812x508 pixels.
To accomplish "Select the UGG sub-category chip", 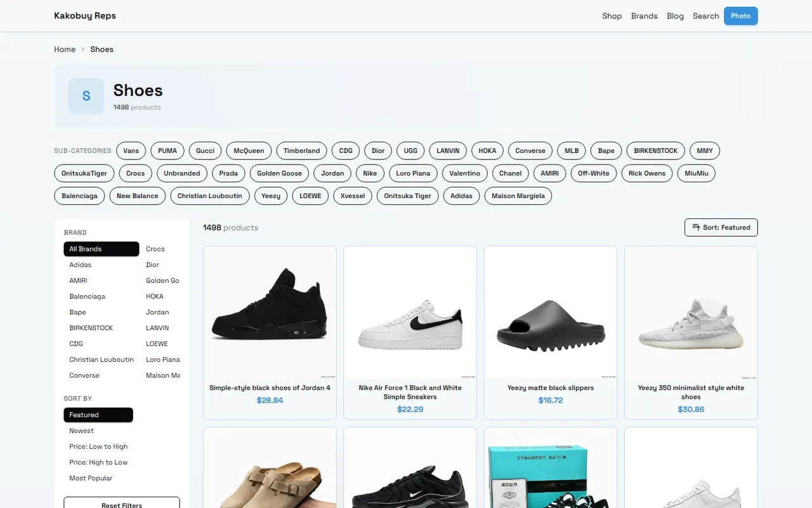I will click(x=410, y=151).
